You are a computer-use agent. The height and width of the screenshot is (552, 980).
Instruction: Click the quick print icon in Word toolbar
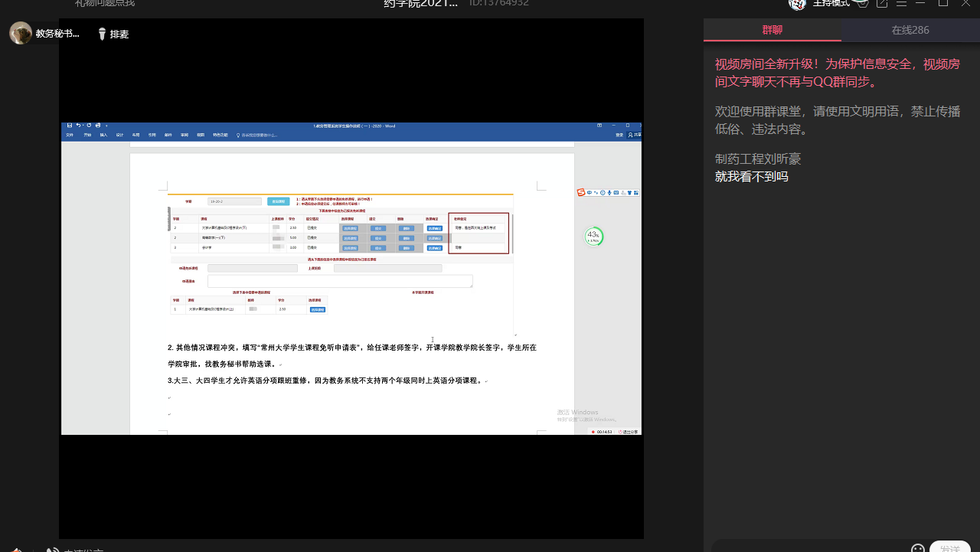click(98, 125)
